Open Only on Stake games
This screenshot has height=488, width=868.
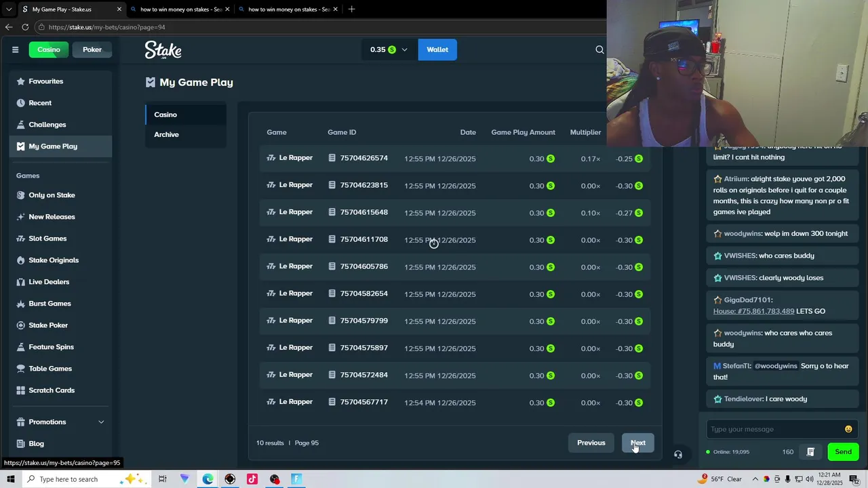pyautogui.click(x=61, y=195)
